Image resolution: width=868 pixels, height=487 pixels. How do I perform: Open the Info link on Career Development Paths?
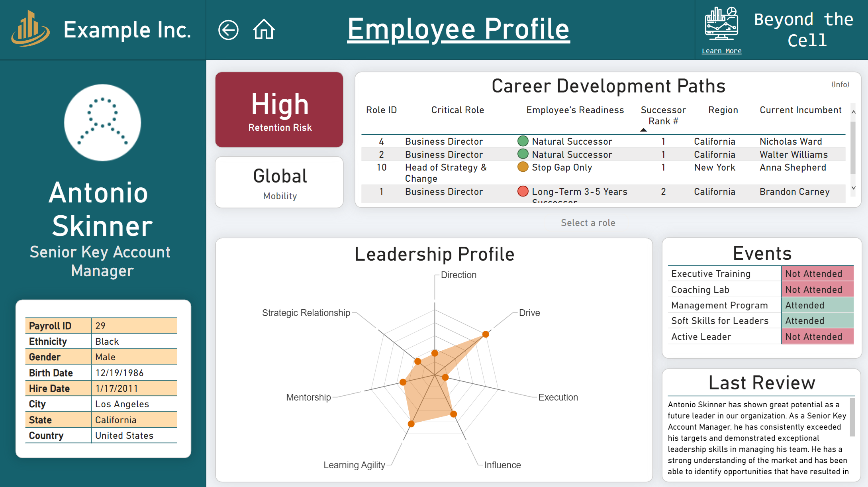click(x=840, y=84)
